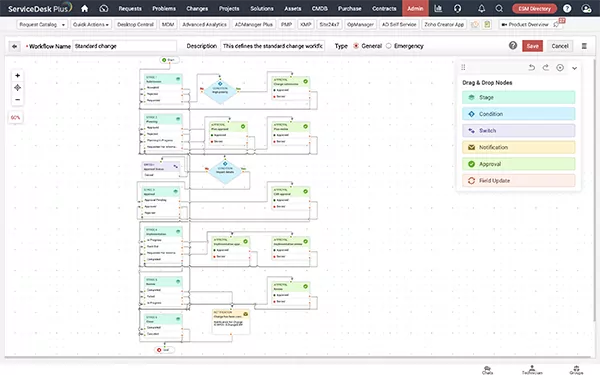Open the Purchase tab
Image resolution: width=600 pixels, height=375 pixels.
pos(349,8)
